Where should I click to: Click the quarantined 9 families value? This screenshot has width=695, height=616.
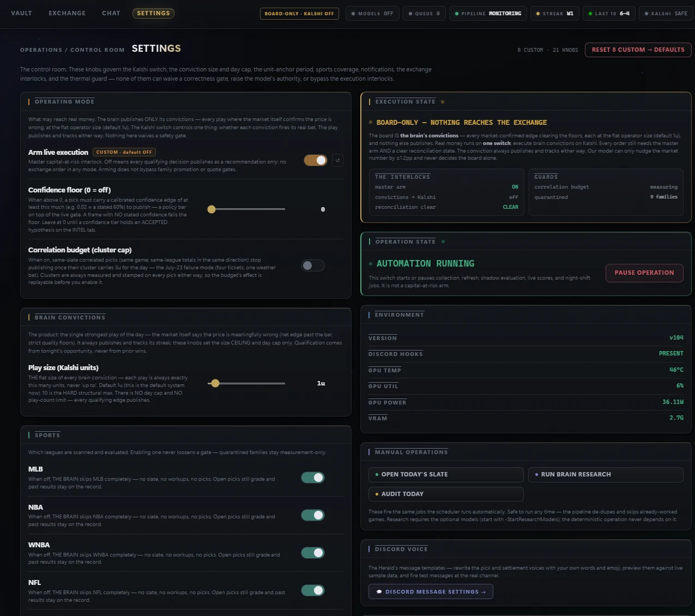pyautogui.click(x=664, y=197)
